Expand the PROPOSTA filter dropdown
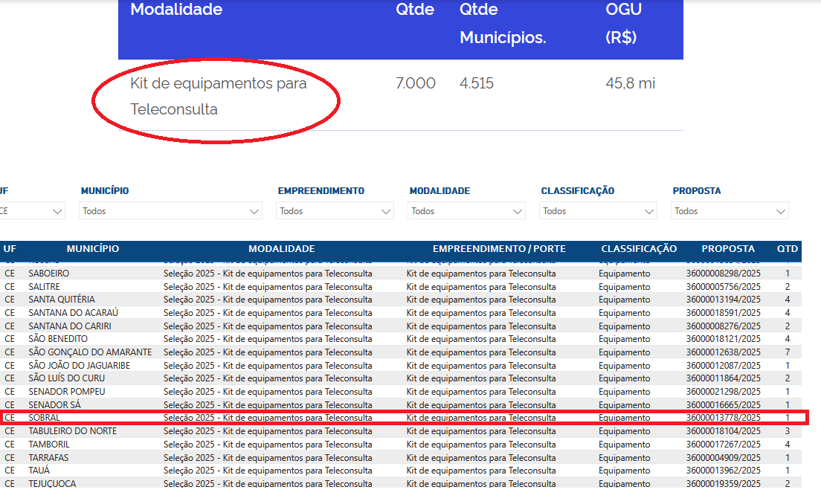Viewport: 821px width, 504px height. [x=730, y=211]
